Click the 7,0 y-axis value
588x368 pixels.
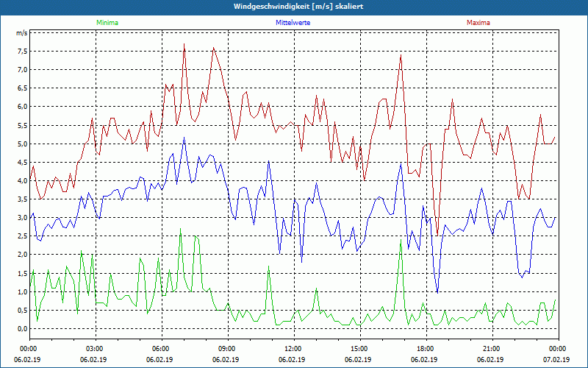[23, 70]
